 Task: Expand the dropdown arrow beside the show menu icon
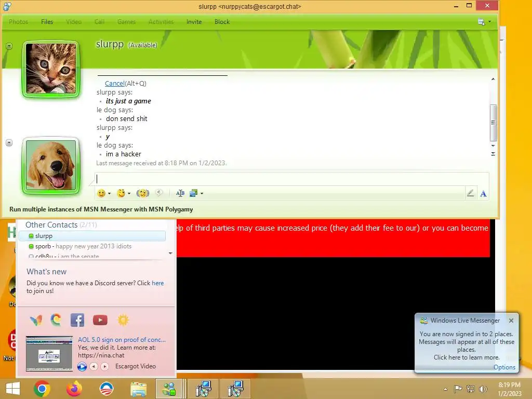489,22
